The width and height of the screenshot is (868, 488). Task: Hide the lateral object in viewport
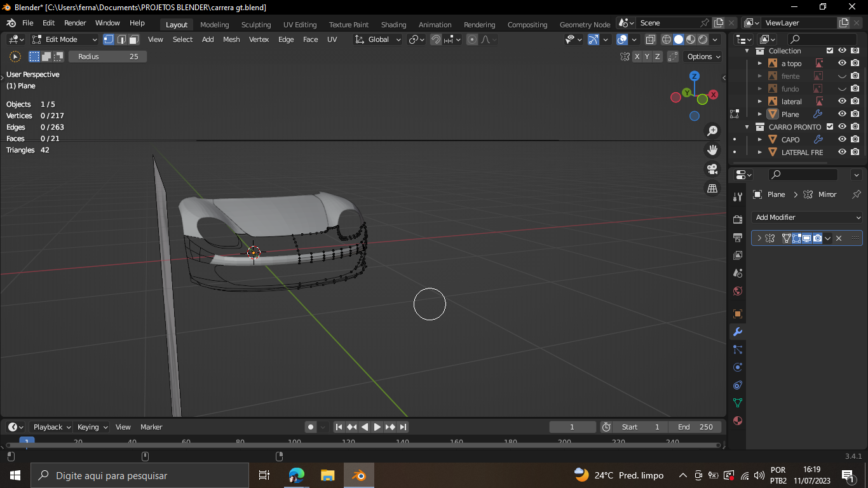pyautogui.click(x=842, y=102)
